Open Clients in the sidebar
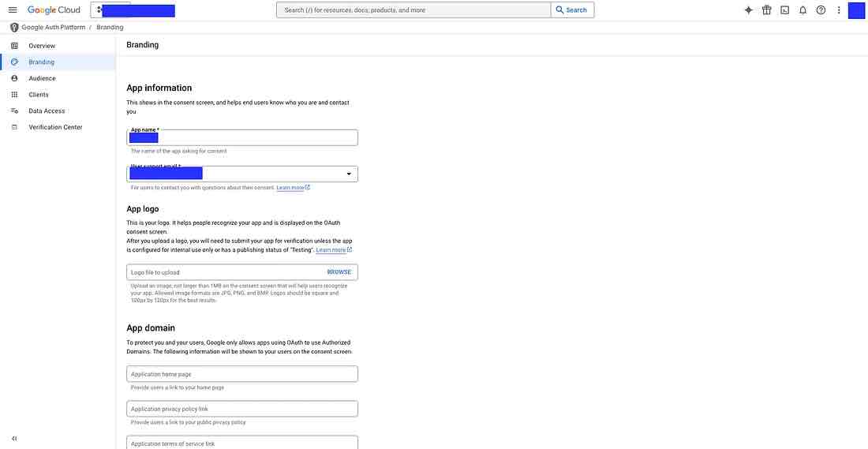 (58, 95)
